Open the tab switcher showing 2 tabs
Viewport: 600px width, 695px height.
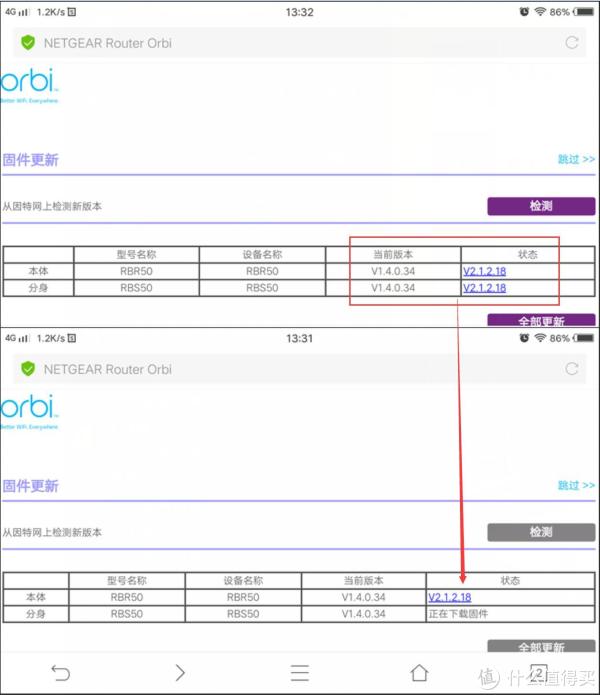[x=537, y=672]
